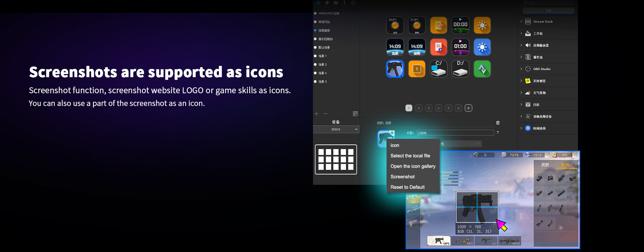Select the orange notepad key icon
The height and width of the screenshot is (252, 644).
[438, 25]
